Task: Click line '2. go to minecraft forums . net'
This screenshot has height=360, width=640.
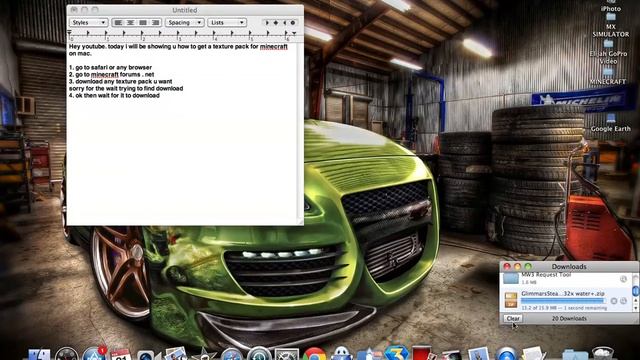Action: (x=111, y=74)
